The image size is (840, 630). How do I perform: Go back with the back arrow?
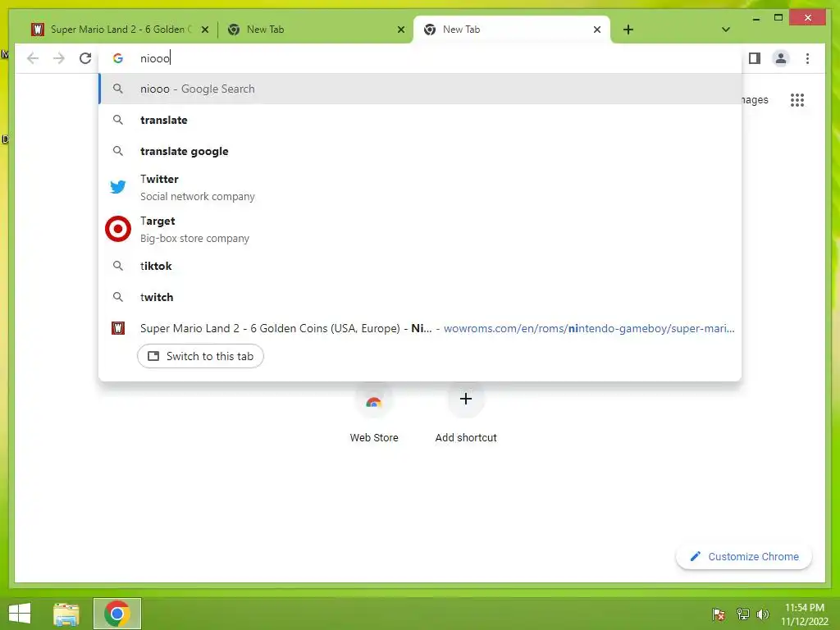point(33,58)
